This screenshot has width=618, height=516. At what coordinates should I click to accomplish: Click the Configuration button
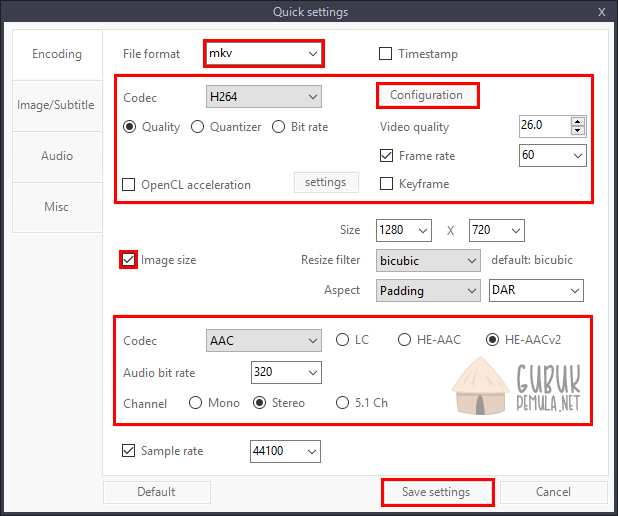pyautogui.click(x=428, y=95)
